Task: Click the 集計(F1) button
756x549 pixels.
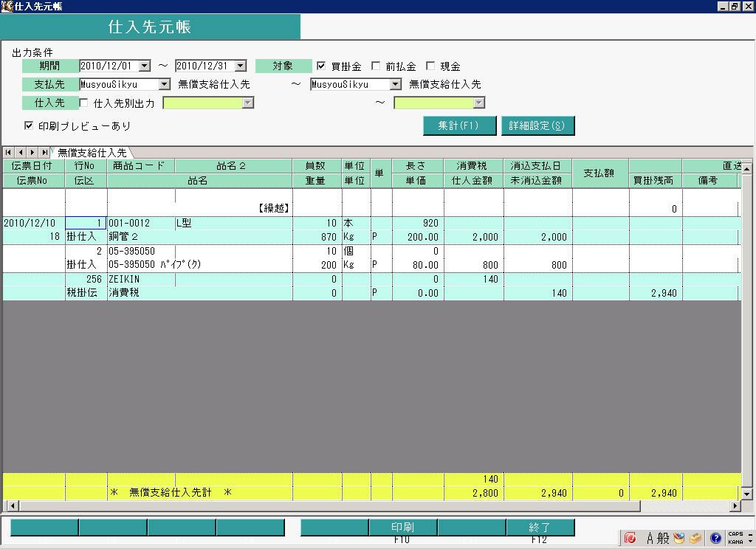Action: click(459, 125)
